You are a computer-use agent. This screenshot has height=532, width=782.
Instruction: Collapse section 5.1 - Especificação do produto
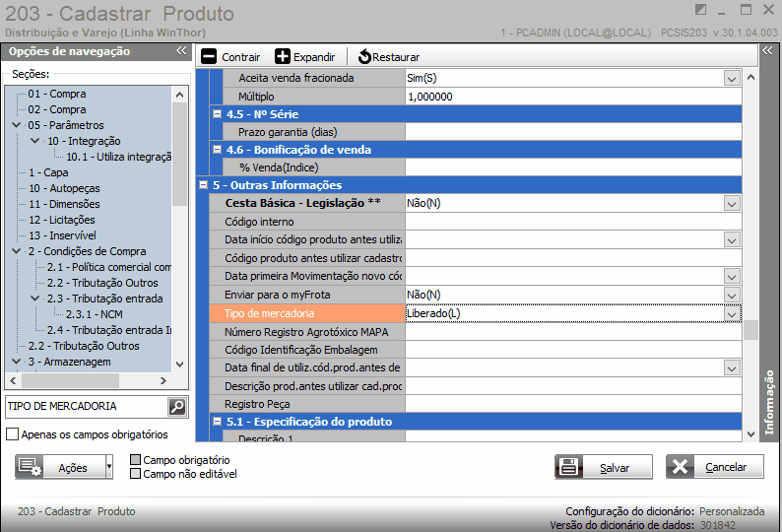pyautogui.click(x=217, y=422)
